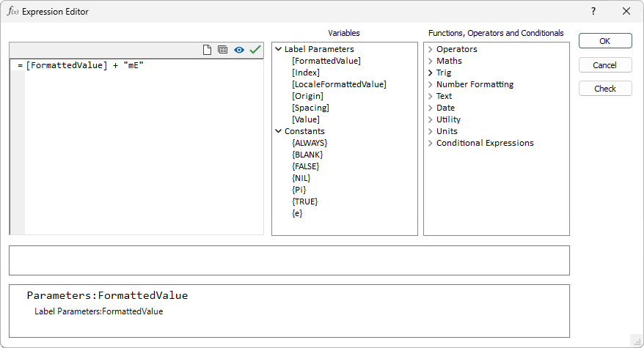This screenshot has height=348, width=644.
Task: Select the {Pi} constant
Action: click(299, 190)
